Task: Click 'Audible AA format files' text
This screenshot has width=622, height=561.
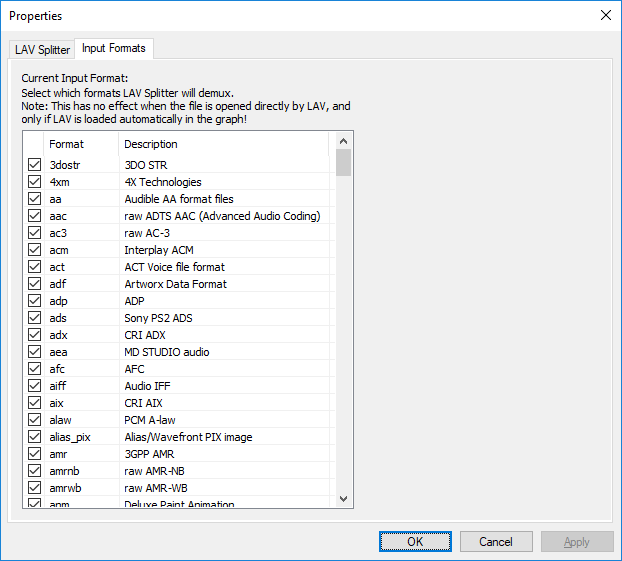Action: (179, 199)
